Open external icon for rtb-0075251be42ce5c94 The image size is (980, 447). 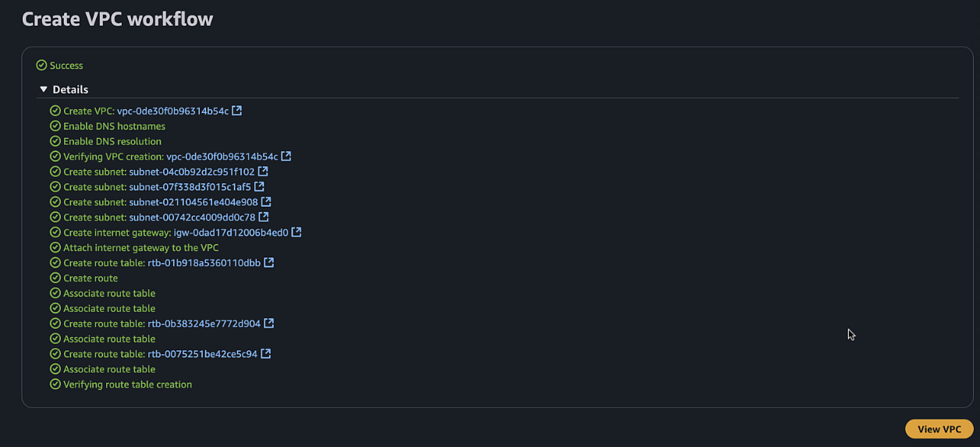266,354
